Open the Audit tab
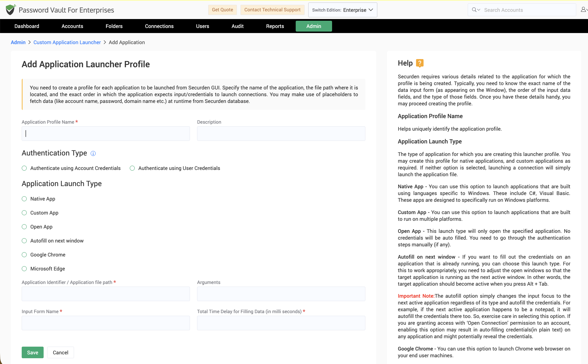The image size is (588, 364). click(238, 26)
